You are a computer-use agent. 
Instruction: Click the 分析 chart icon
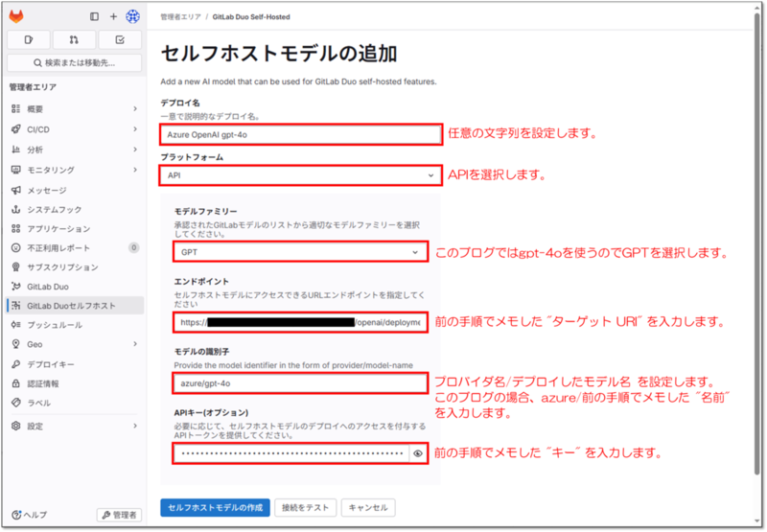point(16,150)
